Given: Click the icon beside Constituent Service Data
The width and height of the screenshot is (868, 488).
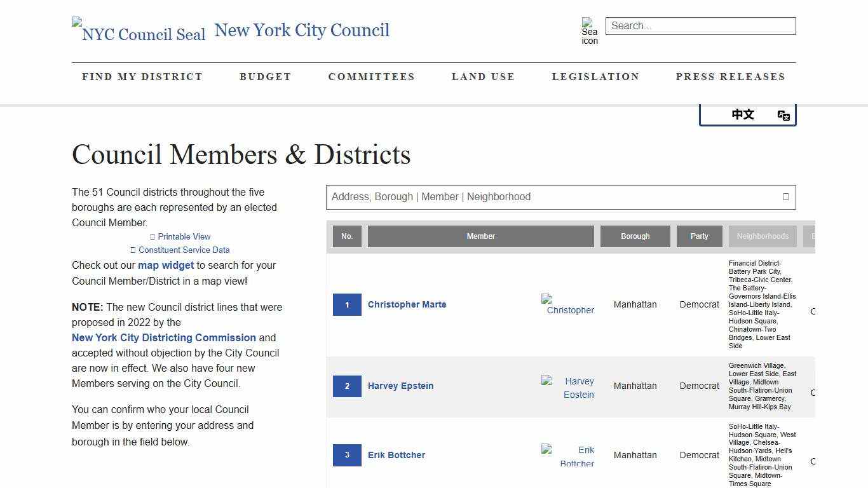Looking at the screenshot, I should [133, 250].
